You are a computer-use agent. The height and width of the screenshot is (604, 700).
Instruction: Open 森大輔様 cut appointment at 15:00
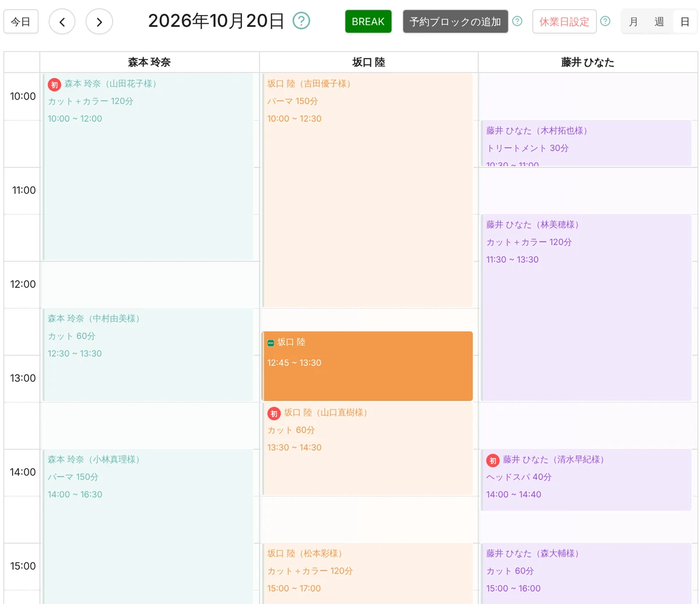(x=586, y=574)
